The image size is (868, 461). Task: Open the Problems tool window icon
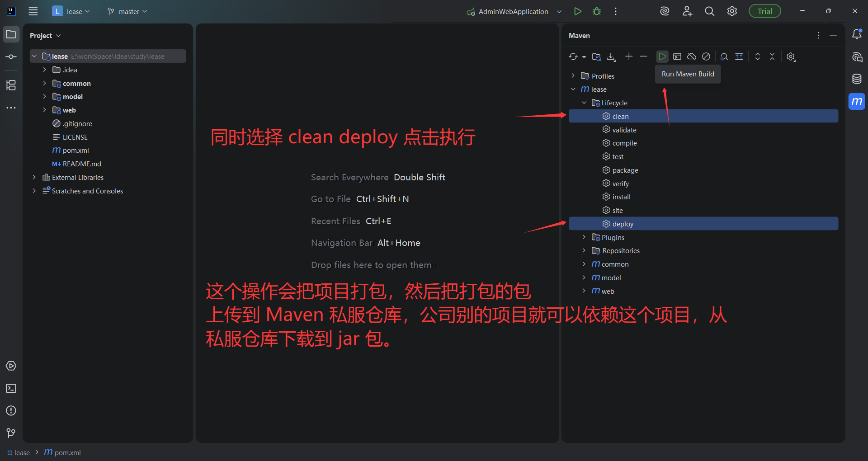(11, 410)
